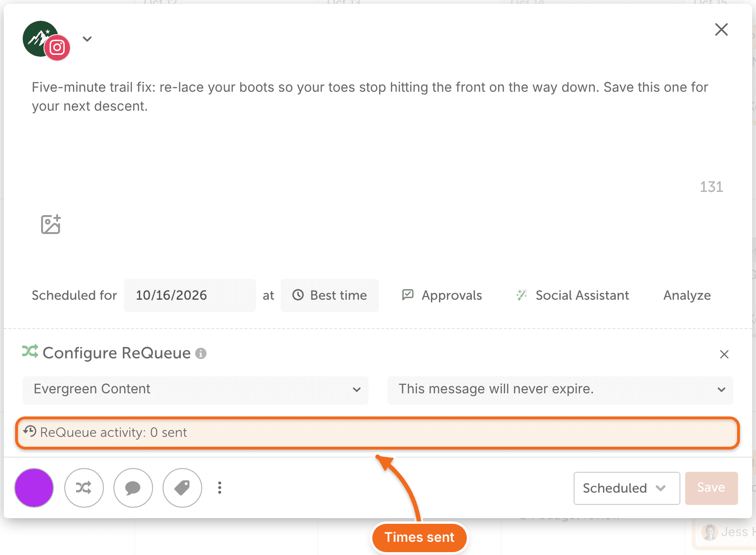Open Approvals for this message
This screenshot has height=555, width=756.
click(x=442, y=295)
